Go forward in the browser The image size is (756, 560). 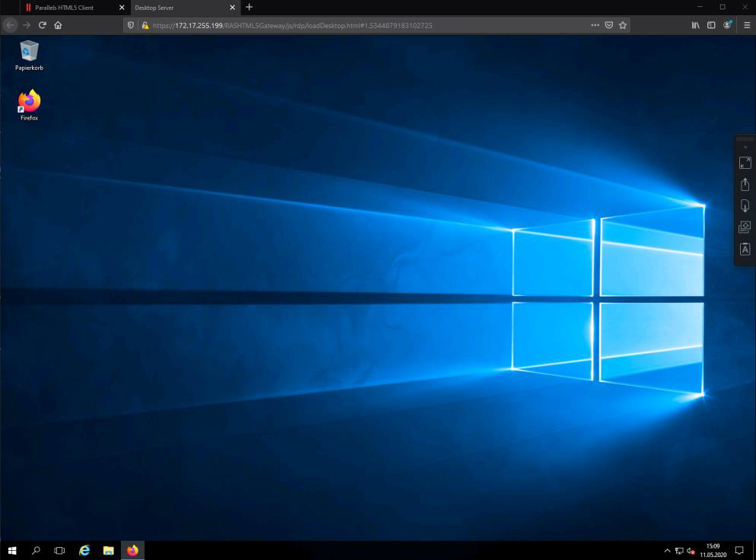27,25
